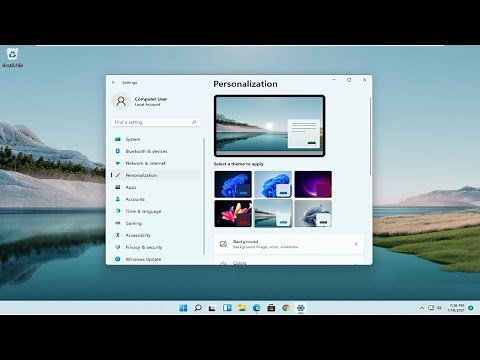Screen dimensions: 480x360
Task: Focus the Find a setting search box
Action: [156, 122]
